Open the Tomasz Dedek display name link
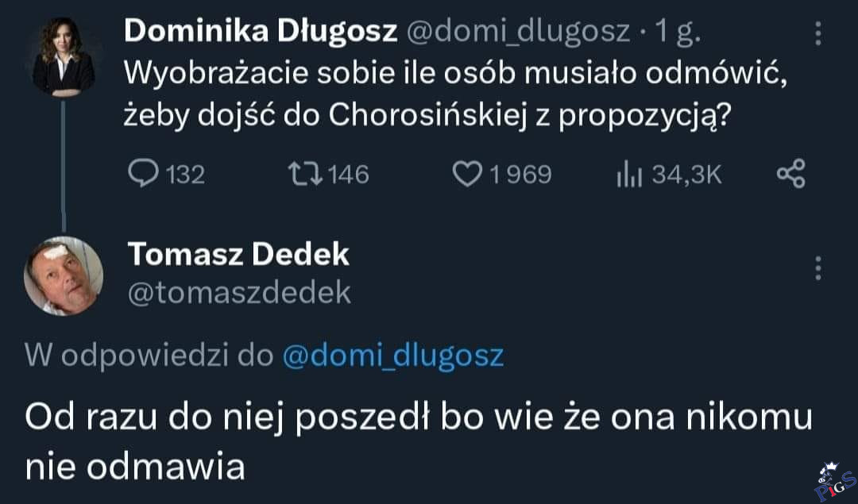The height and width of the screenshot is (504, 858). click(x=238, y=254)
